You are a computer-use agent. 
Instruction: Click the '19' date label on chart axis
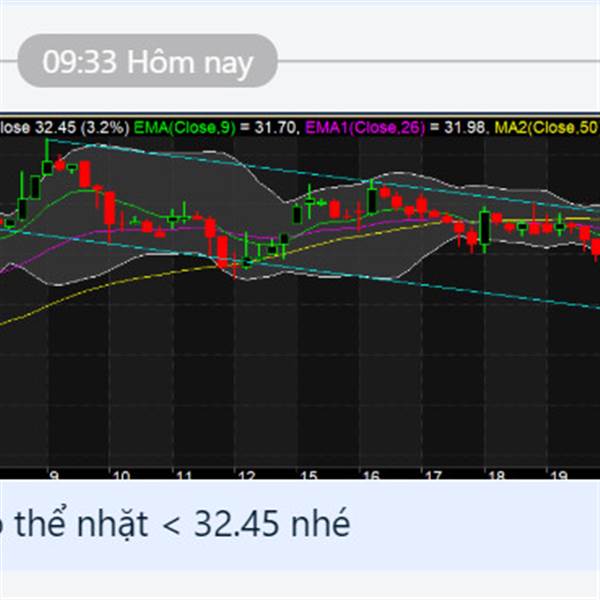(559, 474)
